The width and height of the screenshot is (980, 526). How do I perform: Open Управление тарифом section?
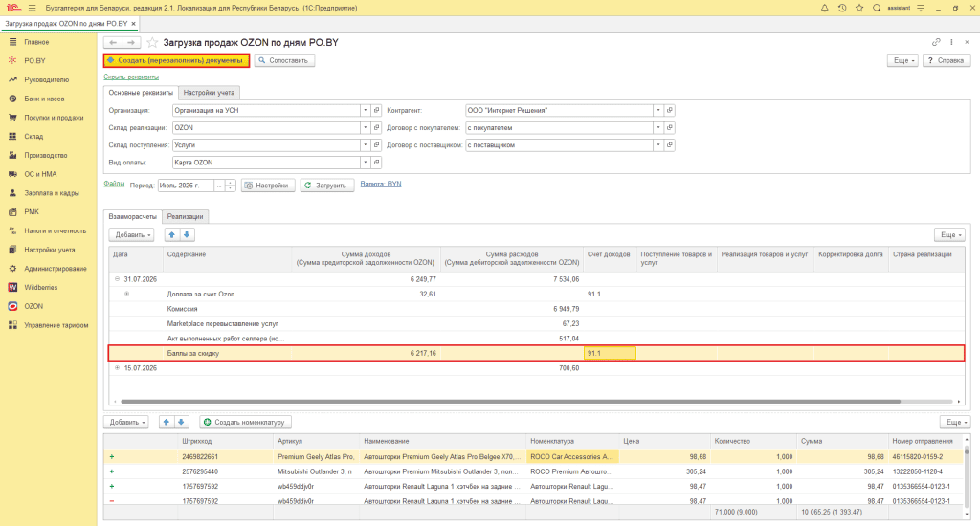coord(56,325)
